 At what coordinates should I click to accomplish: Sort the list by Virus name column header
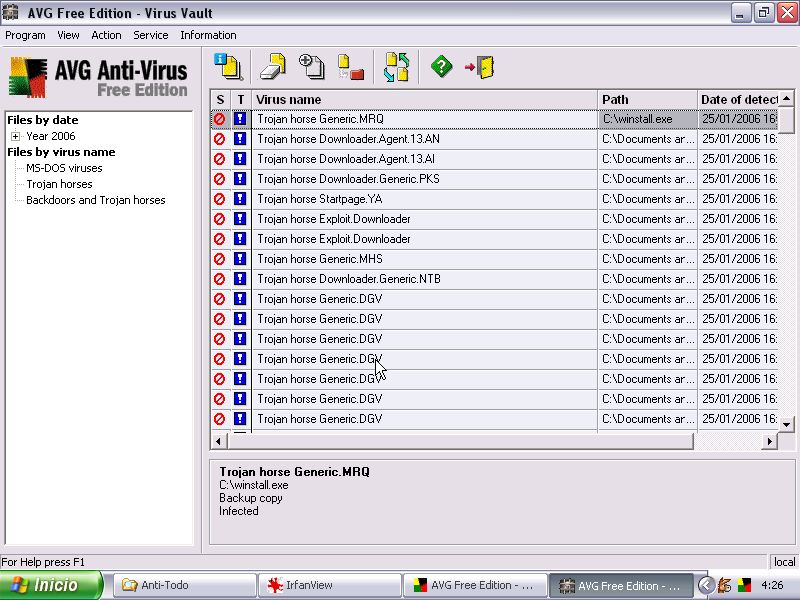coord(424,99)
